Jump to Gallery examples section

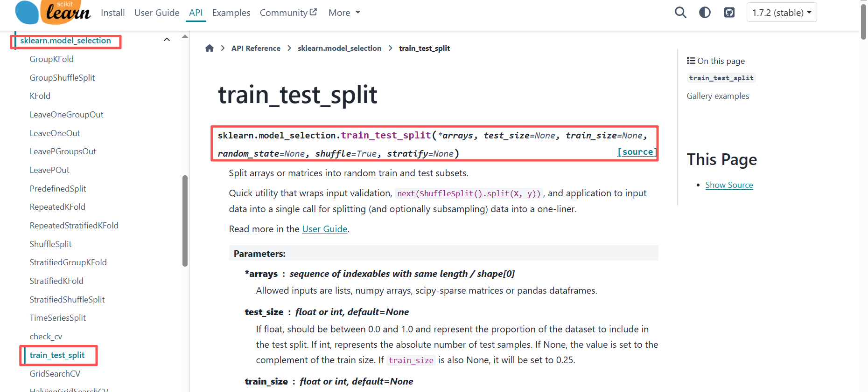(x=718, y=96)
